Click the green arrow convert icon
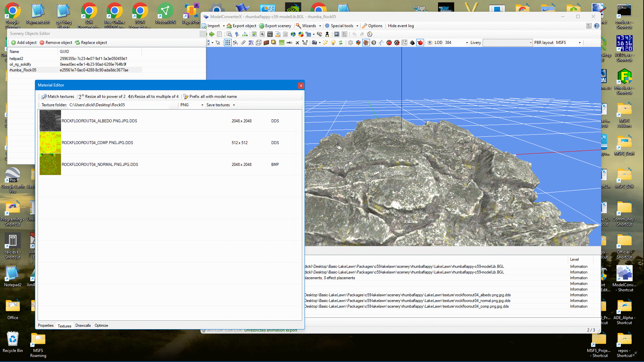Viewport: 644px width, 362px height. tap(212, 34)
